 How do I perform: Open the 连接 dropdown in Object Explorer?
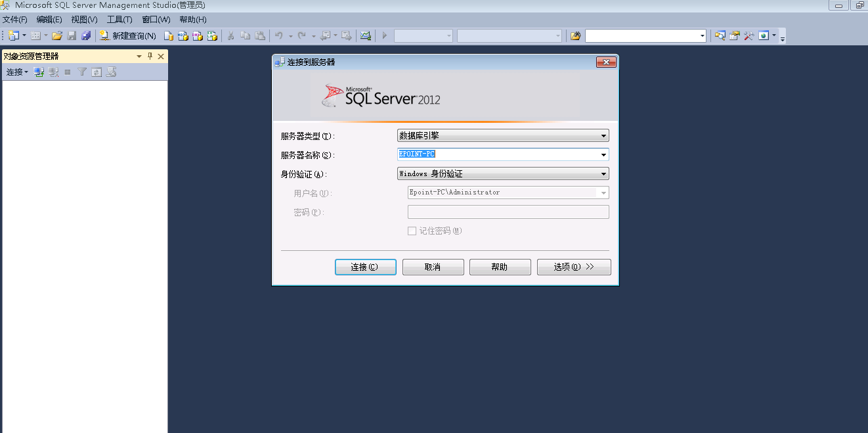[17, 72]
